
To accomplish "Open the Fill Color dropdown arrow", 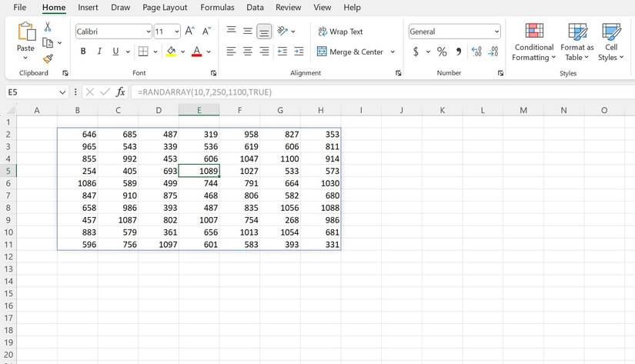I will click(x=182, y=52).
